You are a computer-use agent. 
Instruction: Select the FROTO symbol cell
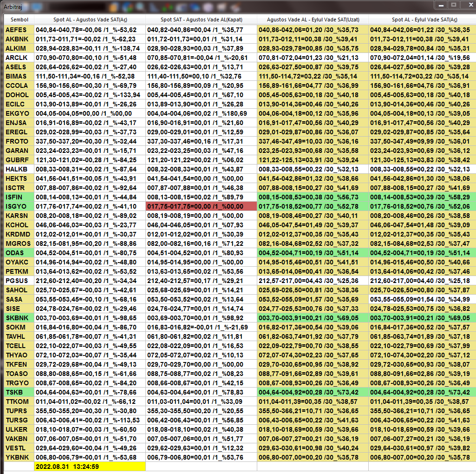pos(19,141)
